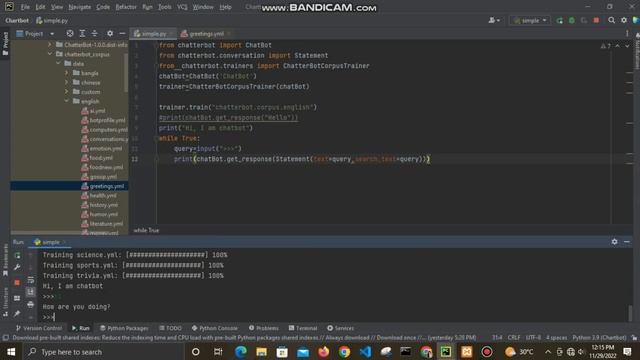Open the Python Packages tool window

pyautogui.click(x=124, y=328)
